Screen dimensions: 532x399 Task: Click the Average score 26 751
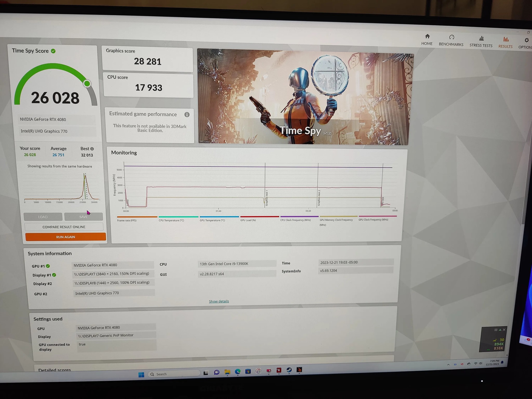(58, 155)
